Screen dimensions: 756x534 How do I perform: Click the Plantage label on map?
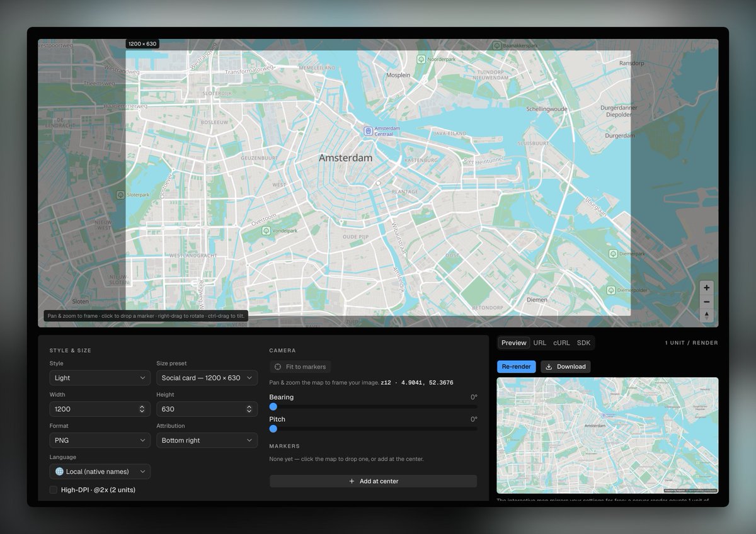404,191
